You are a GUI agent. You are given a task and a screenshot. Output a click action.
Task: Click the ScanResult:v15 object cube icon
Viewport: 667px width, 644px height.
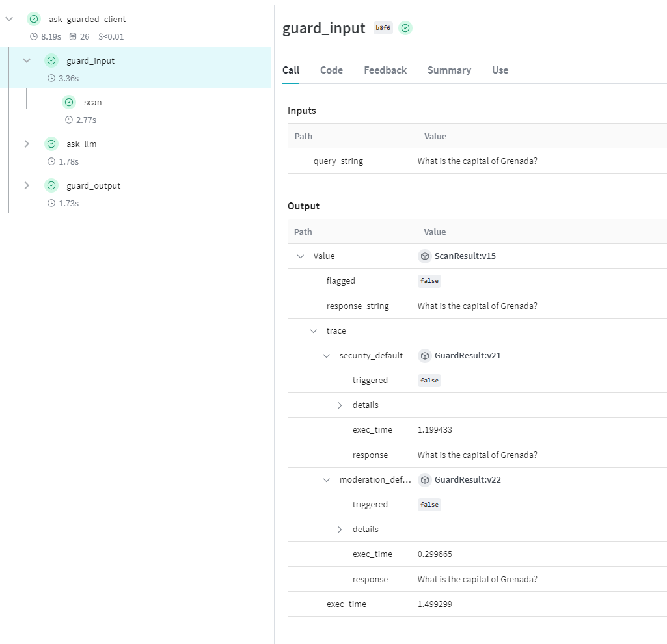pyautogui.click(x=424, y=256)
